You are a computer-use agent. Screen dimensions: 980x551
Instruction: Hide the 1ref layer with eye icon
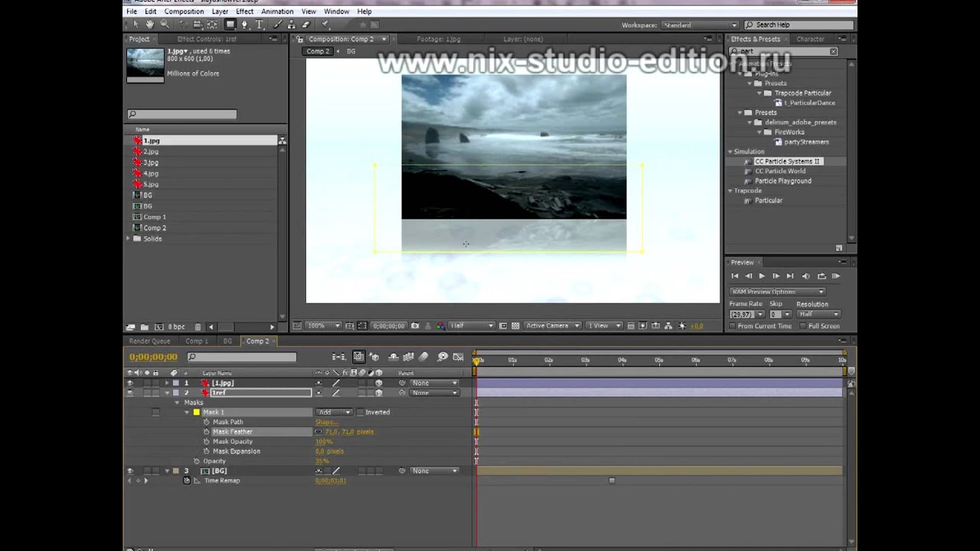tap(129, 393)
